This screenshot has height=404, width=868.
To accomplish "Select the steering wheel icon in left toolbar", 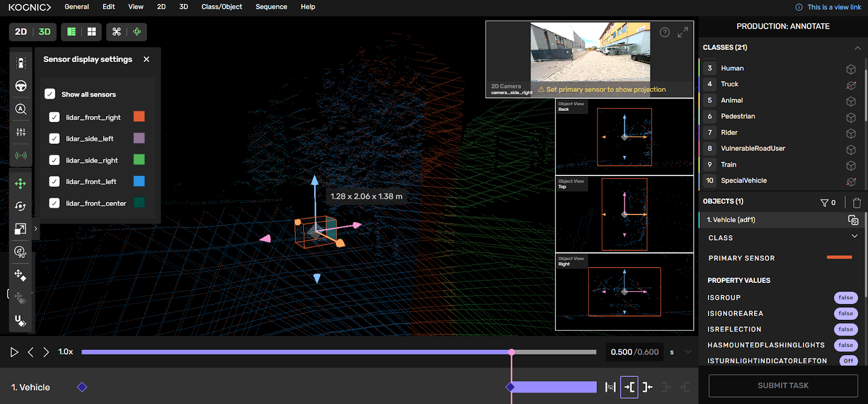I will pos(21,86).
